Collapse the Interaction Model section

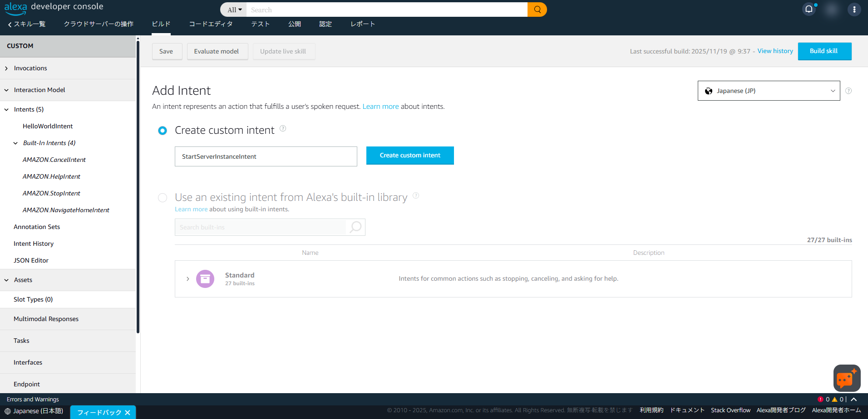[x=6, y=90]
